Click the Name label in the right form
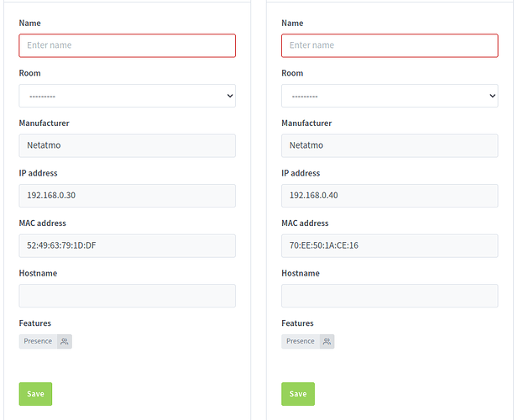Image resolution: width=518 pixels, height=420 pixels. [292, 24]
